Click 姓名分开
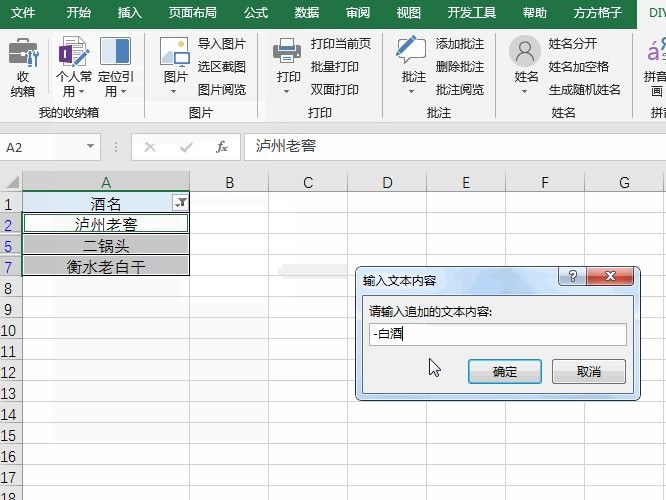The height and width of the screenshot is (500, 666). coord(573,44)
